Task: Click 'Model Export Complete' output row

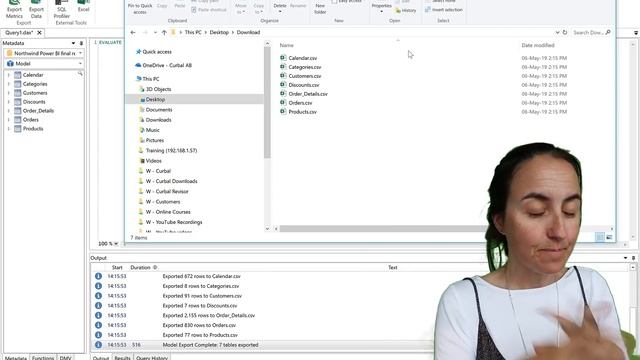Action: coord(261,345)
